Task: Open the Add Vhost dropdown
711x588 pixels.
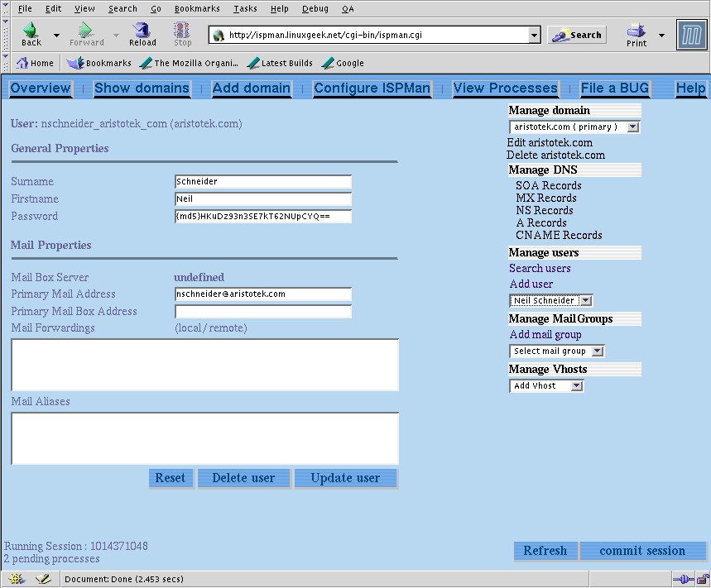Action: coord(546,386)
